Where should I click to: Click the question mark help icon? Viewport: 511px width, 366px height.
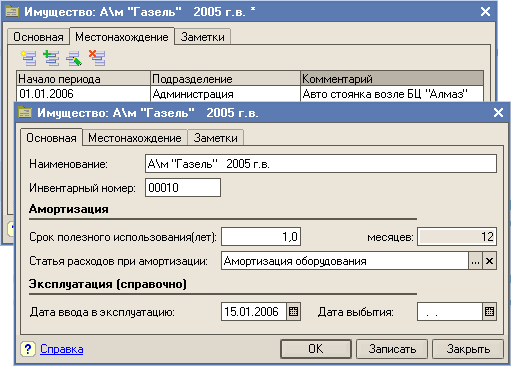coord(28,349)
